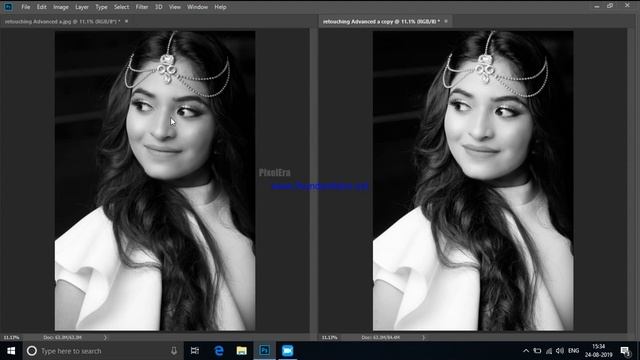Click the right document's zoom percentage field
Viewport: 640px width, 360px height.
pos(329,338)
